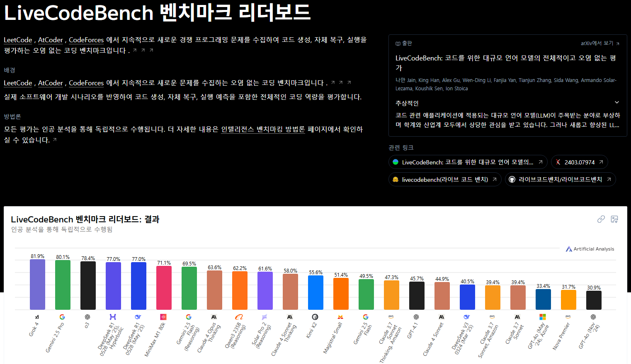This screenshot has height=364, width=631.
Task: Download the chart using the image icon
Action: click(x=614, y=219)
